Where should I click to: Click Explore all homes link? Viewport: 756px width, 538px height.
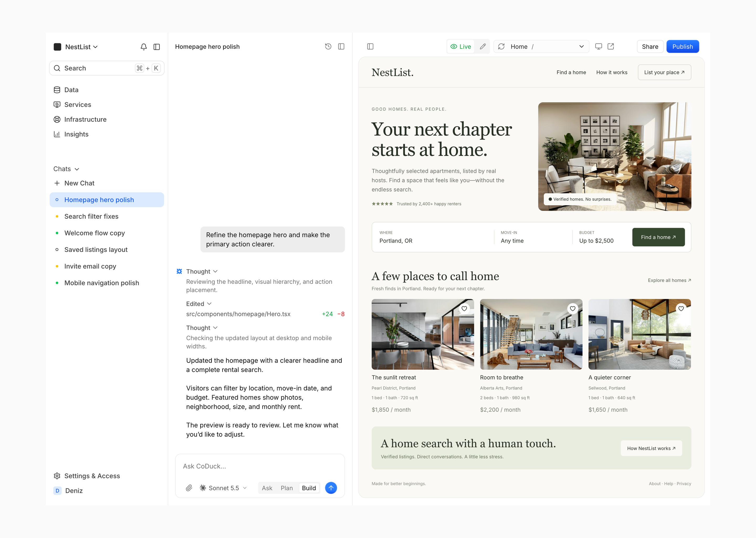coord(669,280)
